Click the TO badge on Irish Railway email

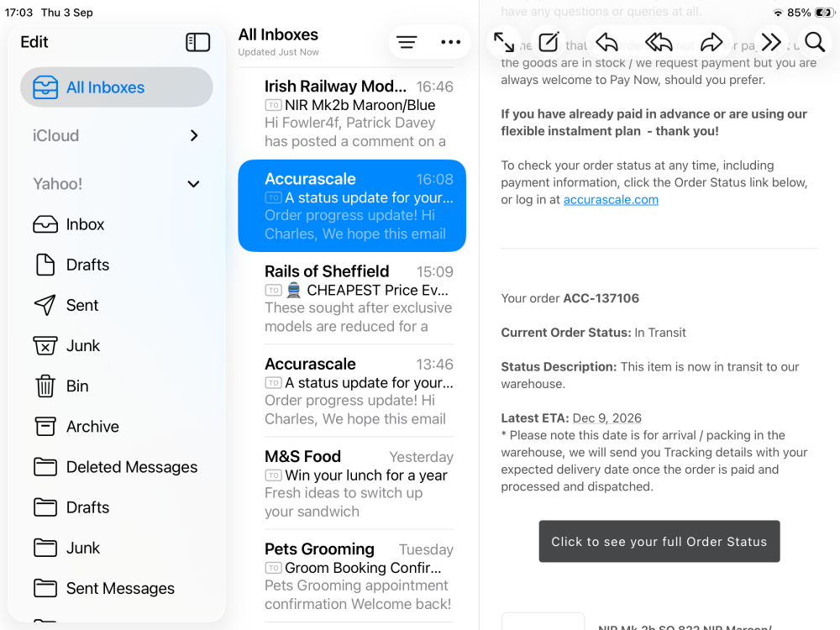point(273,105)
